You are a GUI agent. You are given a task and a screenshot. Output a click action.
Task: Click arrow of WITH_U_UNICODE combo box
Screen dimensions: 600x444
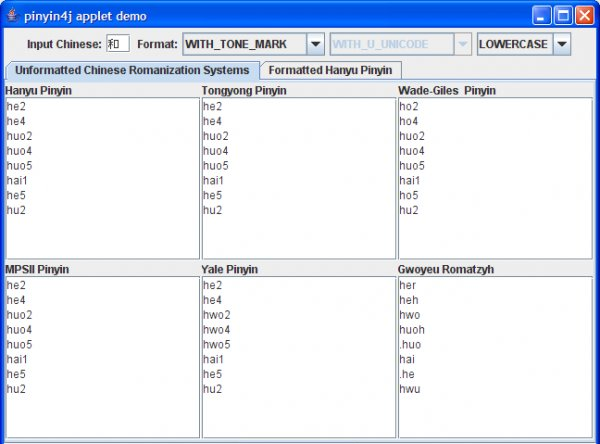coord(463,44)
